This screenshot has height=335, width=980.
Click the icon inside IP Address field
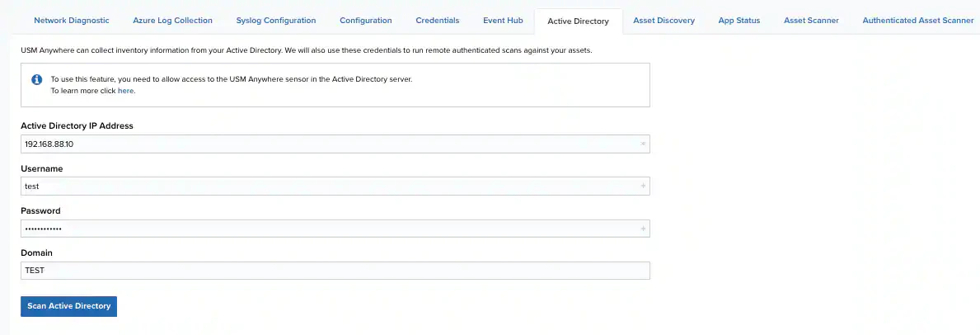click(x=643, y=144)
